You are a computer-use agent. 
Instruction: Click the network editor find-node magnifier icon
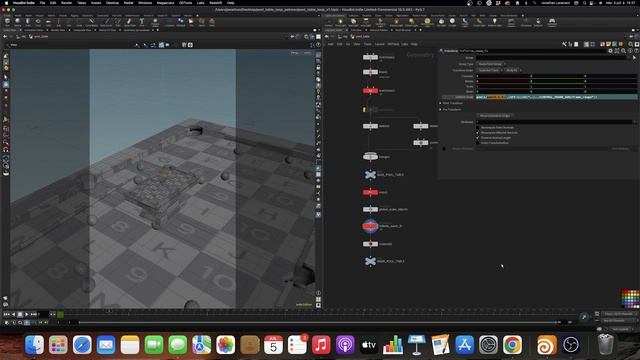click(631, 44)
